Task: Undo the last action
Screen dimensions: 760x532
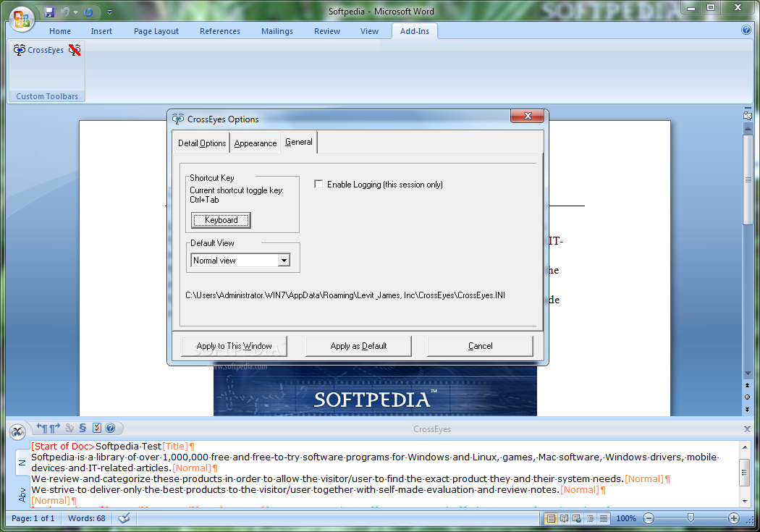Action: (x=65, y=12)
